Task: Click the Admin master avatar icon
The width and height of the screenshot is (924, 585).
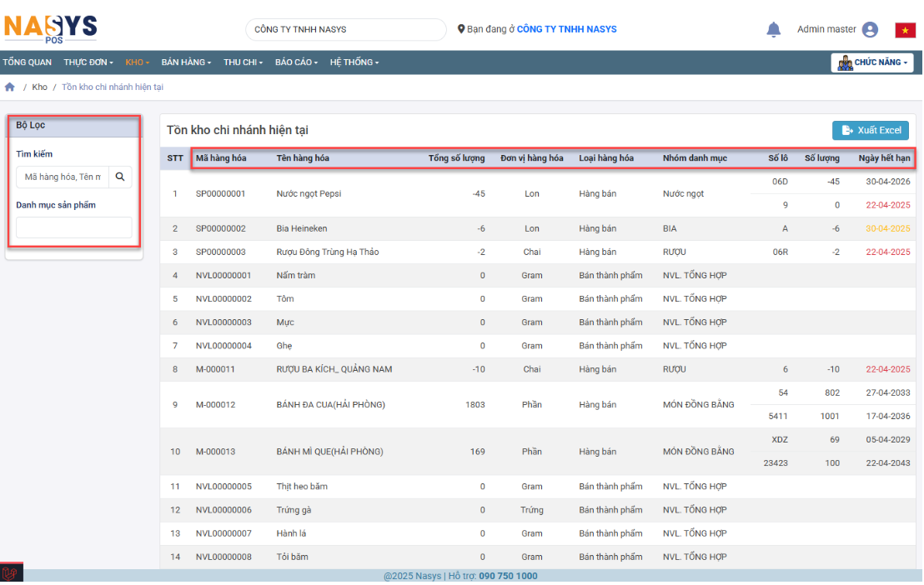Action: (870, 30)
